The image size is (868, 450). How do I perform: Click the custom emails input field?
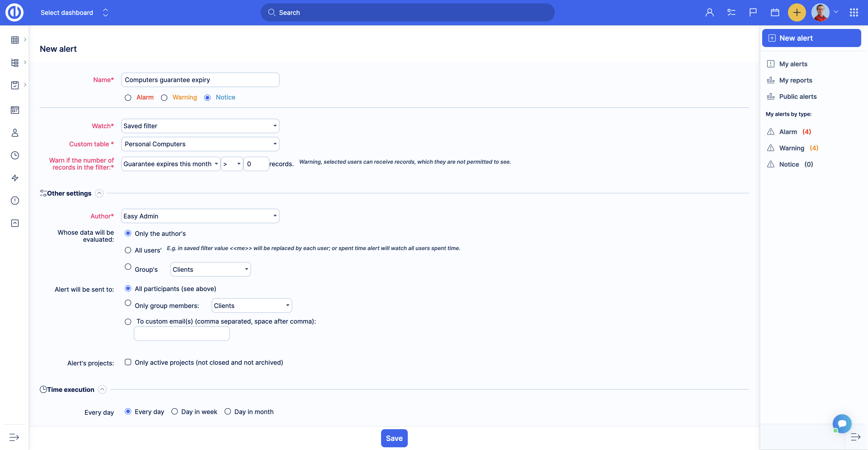tap(182, 334)
